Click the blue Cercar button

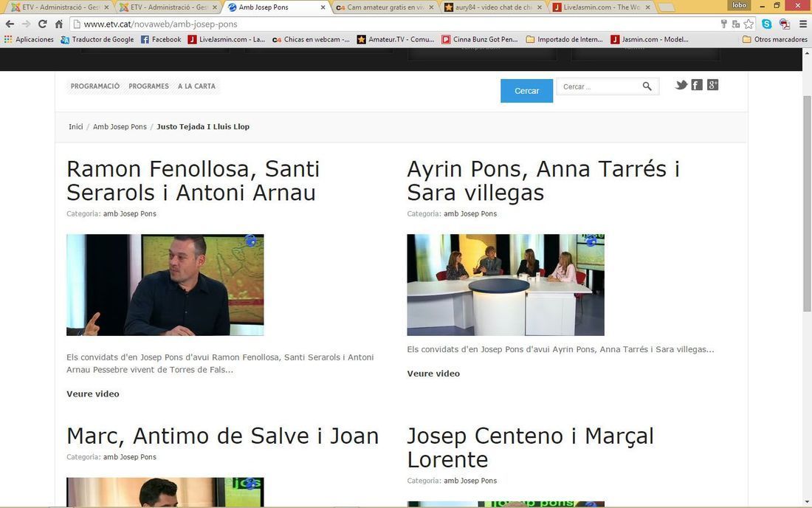click(x=526, y=91)
